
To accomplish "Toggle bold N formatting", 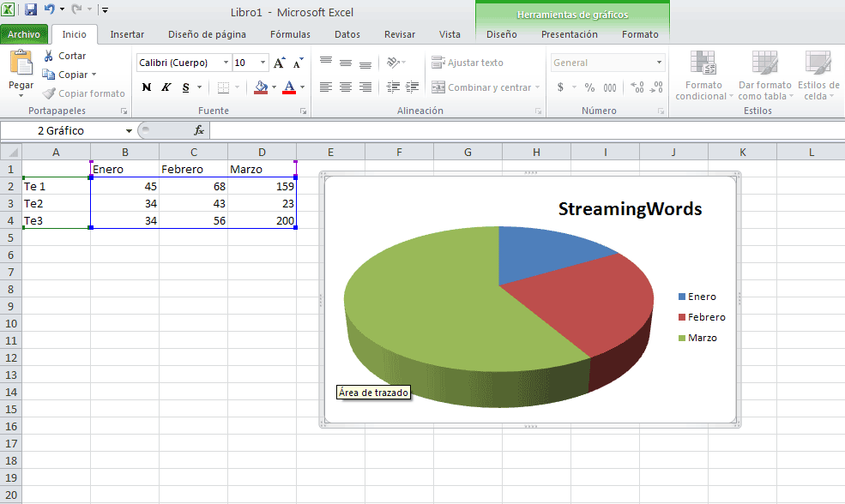I will 147,87.
